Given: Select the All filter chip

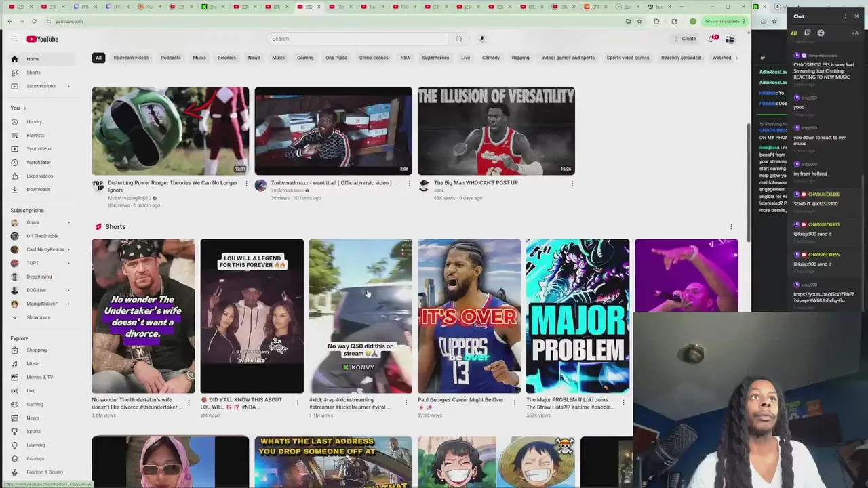Looking at the screenshot, I should 98,58.
